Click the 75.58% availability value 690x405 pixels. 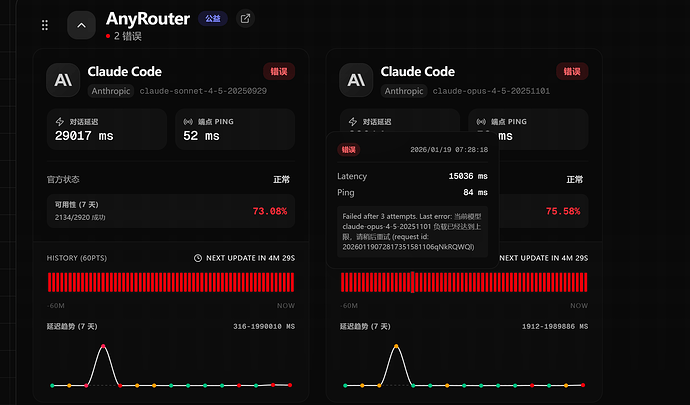tap(563, 211)
